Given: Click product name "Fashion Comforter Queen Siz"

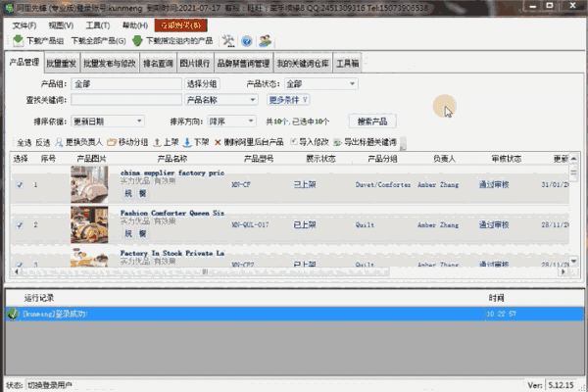Looking at the screenshot, I should pyautogui.click(x=172, y=213).
